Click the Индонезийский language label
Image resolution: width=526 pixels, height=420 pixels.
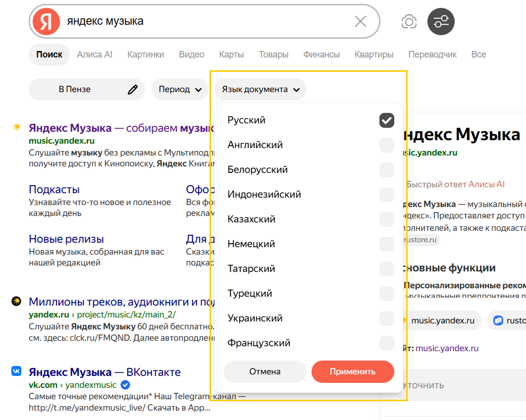(264, 195)
